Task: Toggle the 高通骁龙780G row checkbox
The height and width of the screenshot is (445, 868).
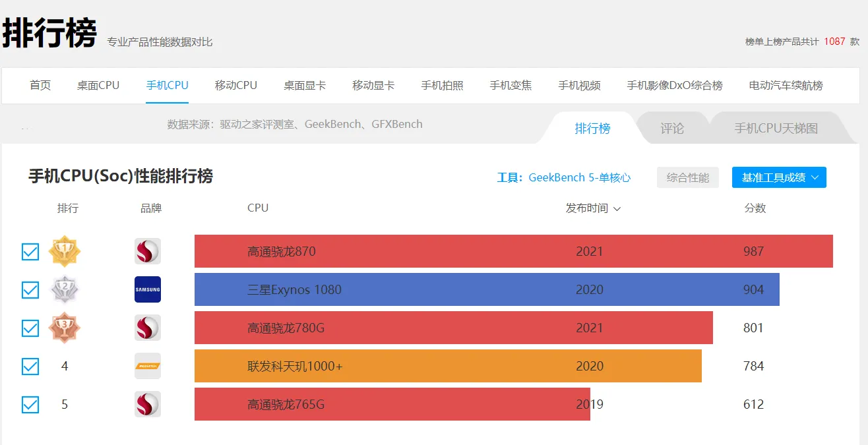Action: point(30,328)
